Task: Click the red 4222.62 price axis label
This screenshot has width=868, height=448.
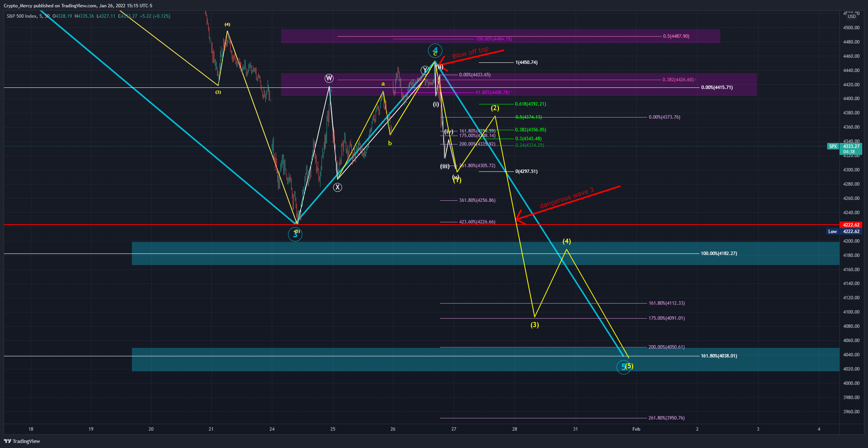Action: pyautogui.click(x=851, y=225)
